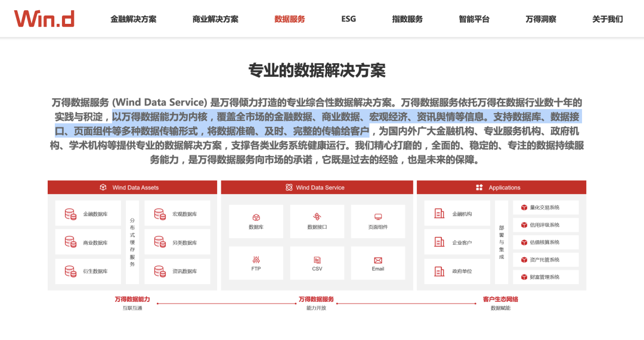
Task: Click the 量化交易系统 cube icon
Action: [x=524, y=208]
